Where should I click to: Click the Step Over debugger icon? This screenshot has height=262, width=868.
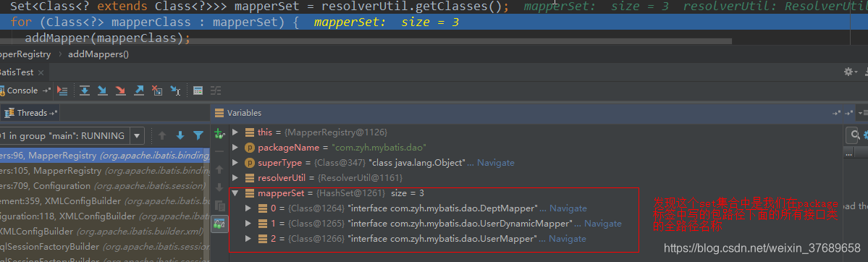click(x=84, y=90)
